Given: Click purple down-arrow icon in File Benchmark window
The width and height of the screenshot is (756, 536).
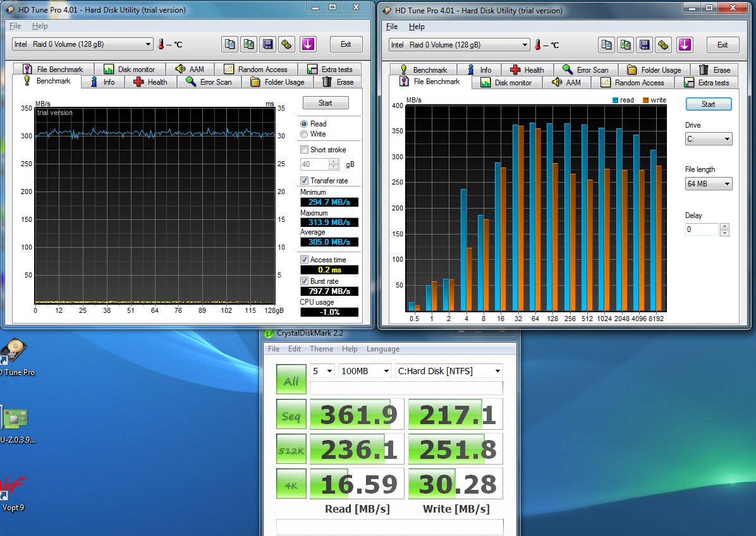Looking at the screenshot, I should coord(685,45).
